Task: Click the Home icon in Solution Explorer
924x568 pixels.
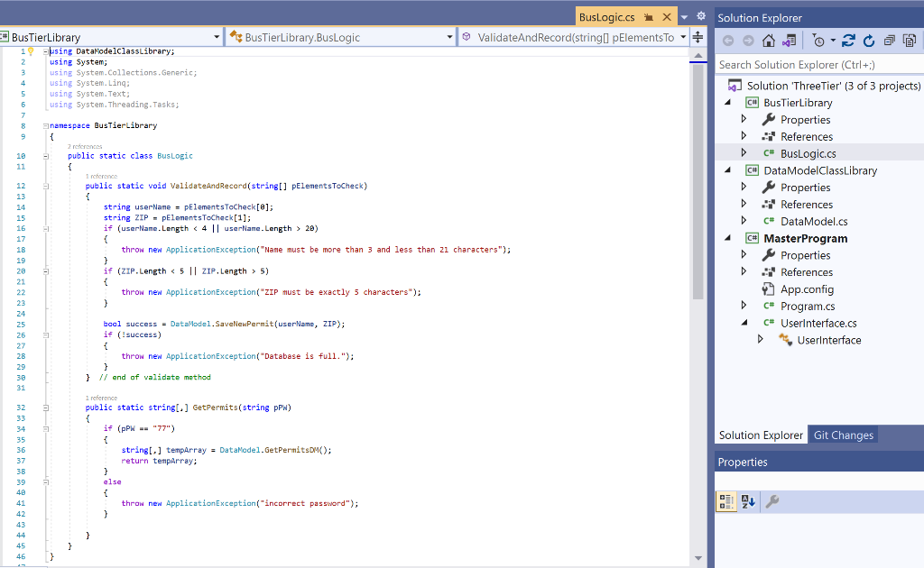Action: [x=769, y=41]
